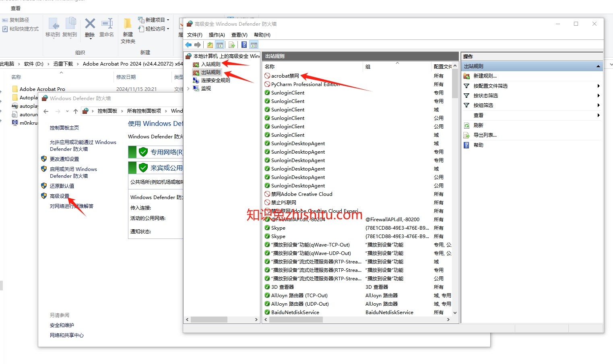Open 文件(F) menu in firewall window

(x=194, y=35)
